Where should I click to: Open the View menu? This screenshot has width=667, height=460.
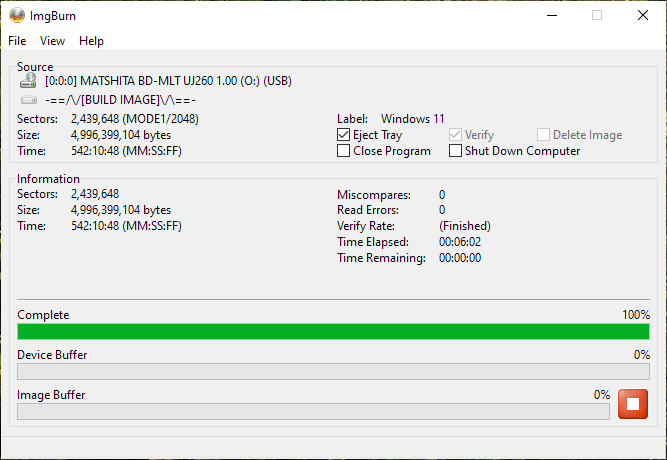click(x=52, y=41)
